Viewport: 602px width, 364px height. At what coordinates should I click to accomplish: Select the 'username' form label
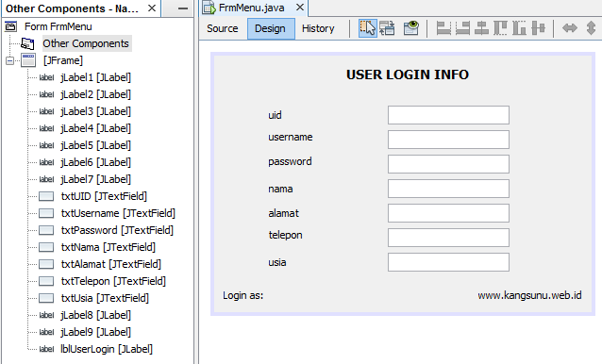tap(291, 137)
